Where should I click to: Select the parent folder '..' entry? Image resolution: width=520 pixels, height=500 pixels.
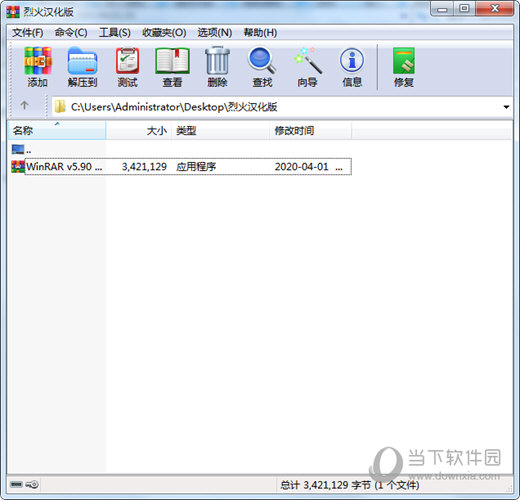(21, 149)
